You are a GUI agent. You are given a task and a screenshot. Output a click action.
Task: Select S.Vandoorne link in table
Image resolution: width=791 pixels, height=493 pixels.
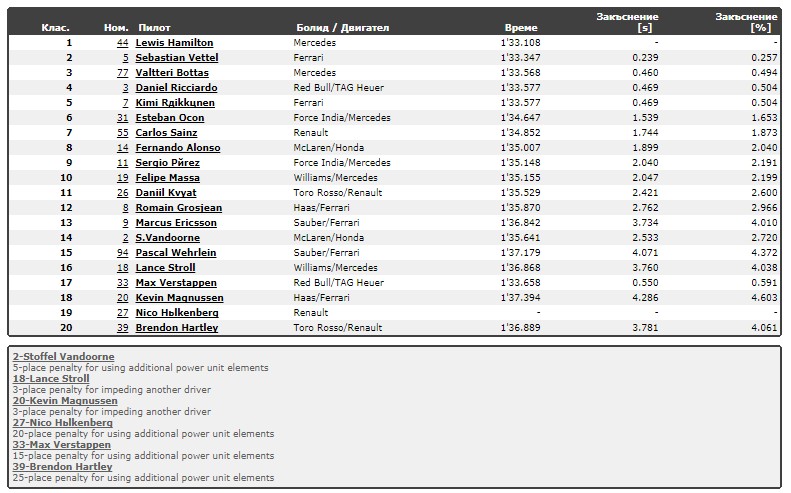(167, 238)
